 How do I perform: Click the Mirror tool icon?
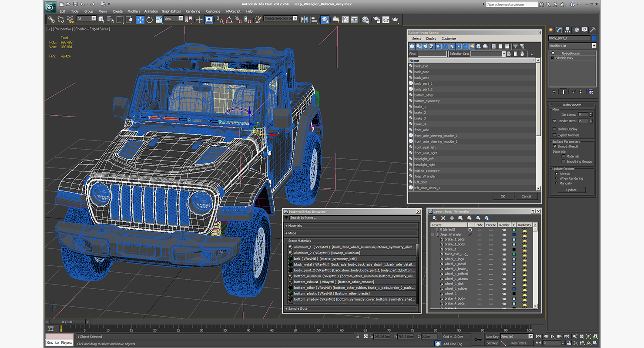point(305,20)
